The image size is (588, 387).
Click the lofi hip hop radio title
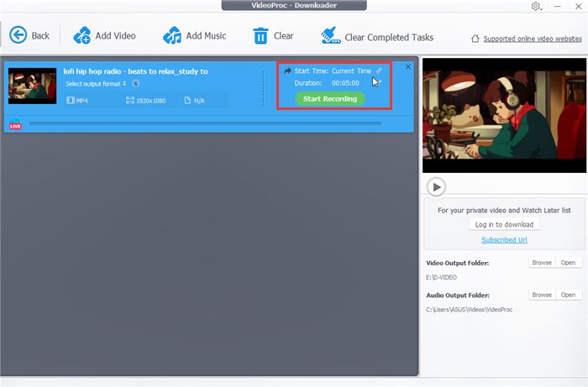point(135,71)
